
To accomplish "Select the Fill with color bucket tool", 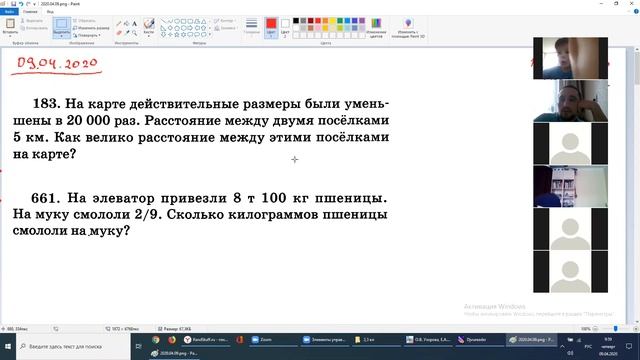I will (127, 24).
